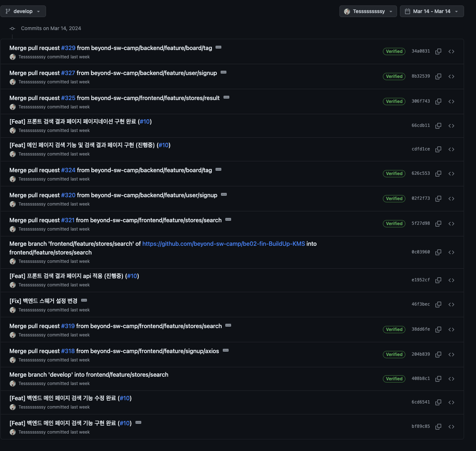Open issue #10 link in 페이지네이션 commit
This screenshot has width=476, height=451.
[145, 121]
